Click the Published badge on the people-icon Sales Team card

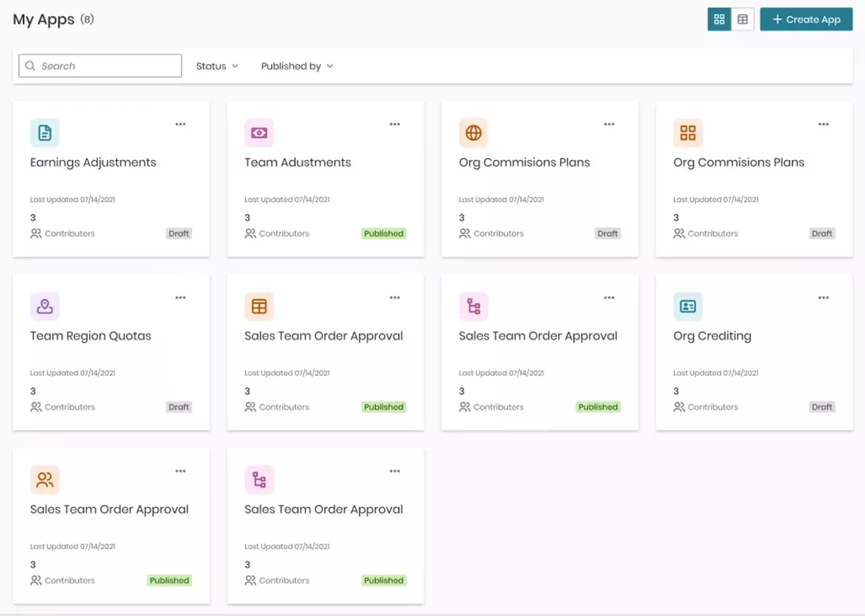(170, 581)
